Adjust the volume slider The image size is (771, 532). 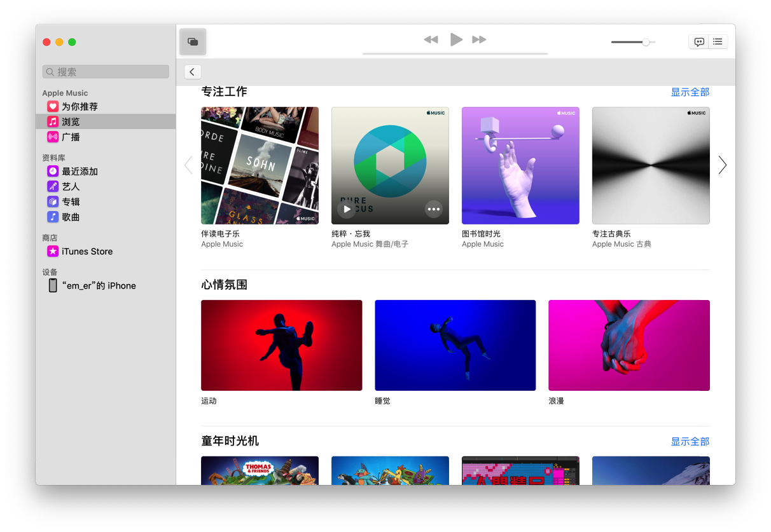point(633,42)
